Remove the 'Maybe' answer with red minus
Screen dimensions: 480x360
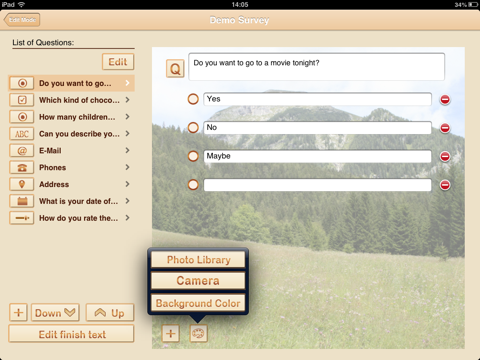coord(445,156)
